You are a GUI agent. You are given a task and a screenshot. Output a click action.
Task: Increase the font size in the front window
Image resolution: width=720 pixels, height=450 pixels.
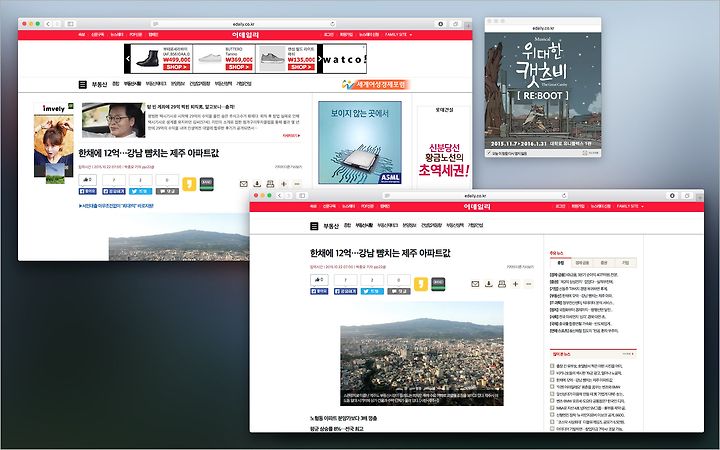[515, 284]
